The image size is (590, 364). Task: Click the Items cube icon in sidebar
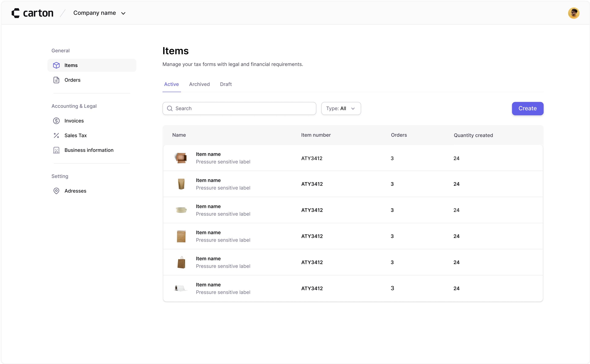(x=56, y=65)
